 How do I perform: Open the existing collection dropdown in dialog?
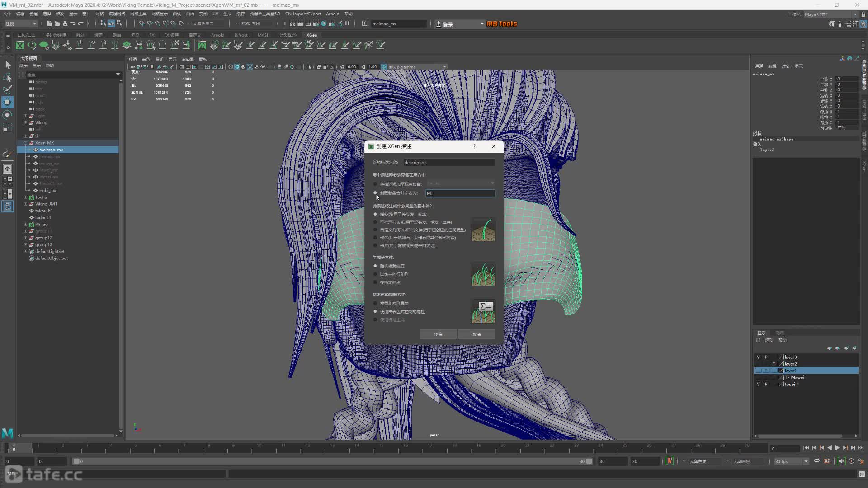coord(461,183)
